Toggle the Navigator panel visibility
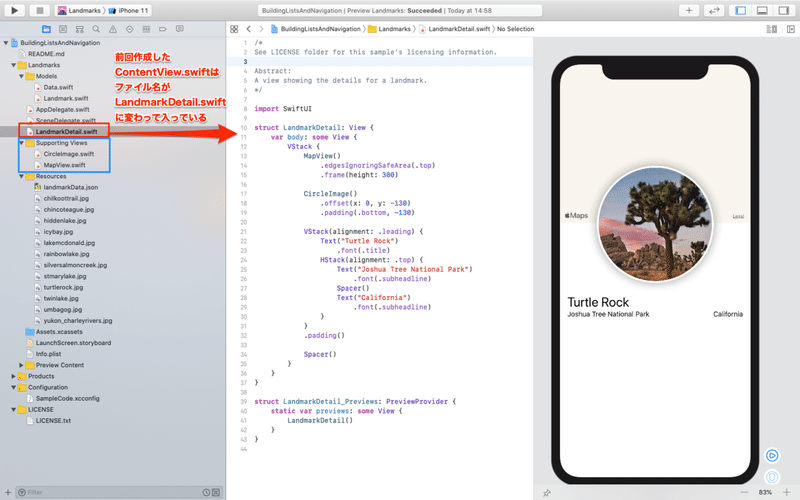This screenshot has width=800, height=500. point(740,10)
